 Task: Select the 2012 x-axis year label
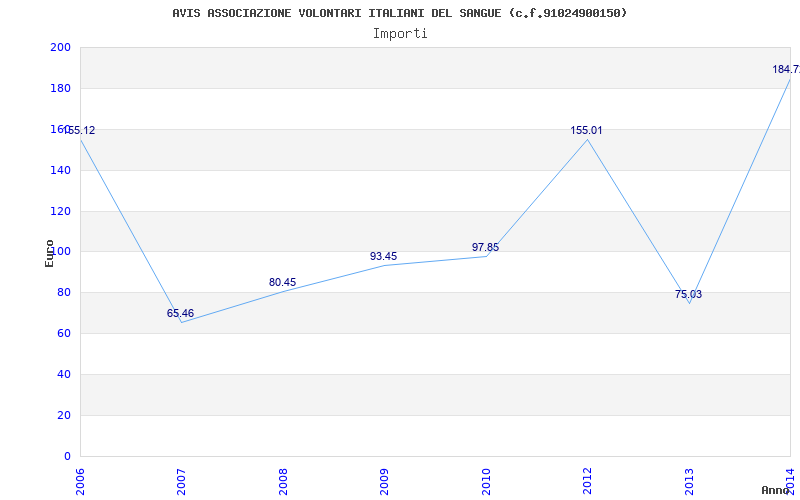pos(588,482)
